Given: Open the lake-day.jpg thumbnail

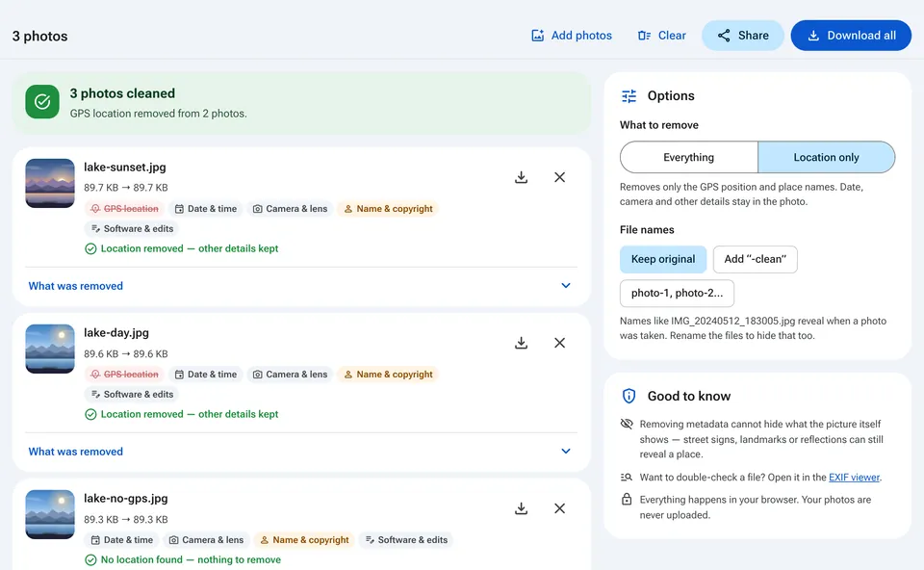Looking at the screenshot, I should click(50, 349).
